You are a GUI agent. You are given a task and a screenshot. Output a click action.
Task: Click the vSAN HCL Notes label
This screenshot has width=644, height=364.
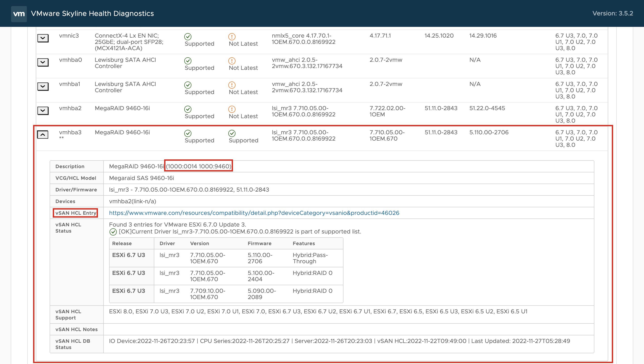click(x=76, y=330)
